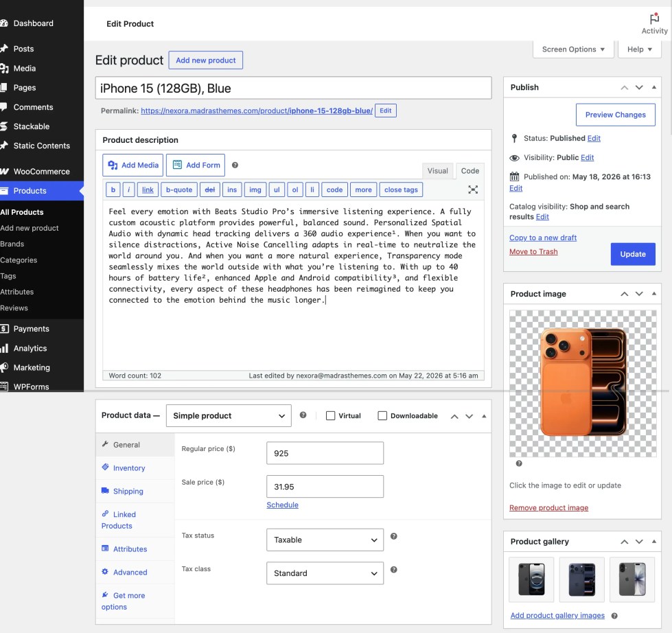Click help icon next to Simple product dropdown
This screenshot has width=672, height=633.
pyautogui.click(x=303, y=415)
